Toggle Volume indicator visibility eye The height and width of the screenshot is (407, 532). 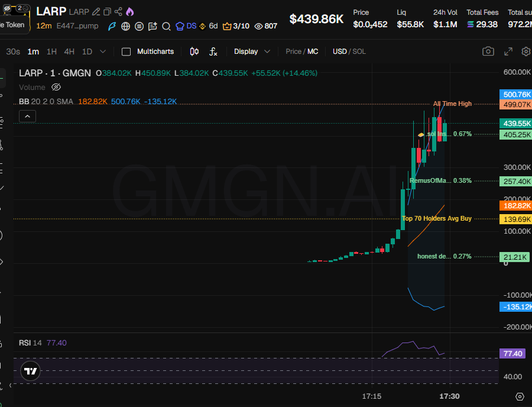click(x=56, y=87)
